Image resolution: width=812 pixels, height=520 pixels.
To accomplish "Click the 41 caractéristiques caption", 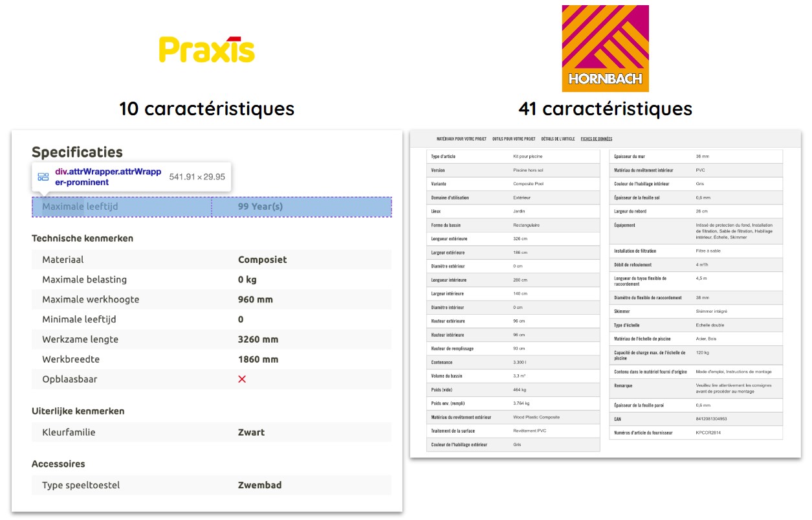I will click(x=605, y=109).
